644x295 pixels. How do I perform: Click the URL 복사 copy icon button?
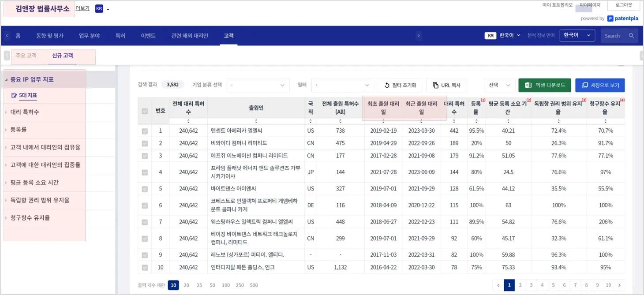[435, 85]
